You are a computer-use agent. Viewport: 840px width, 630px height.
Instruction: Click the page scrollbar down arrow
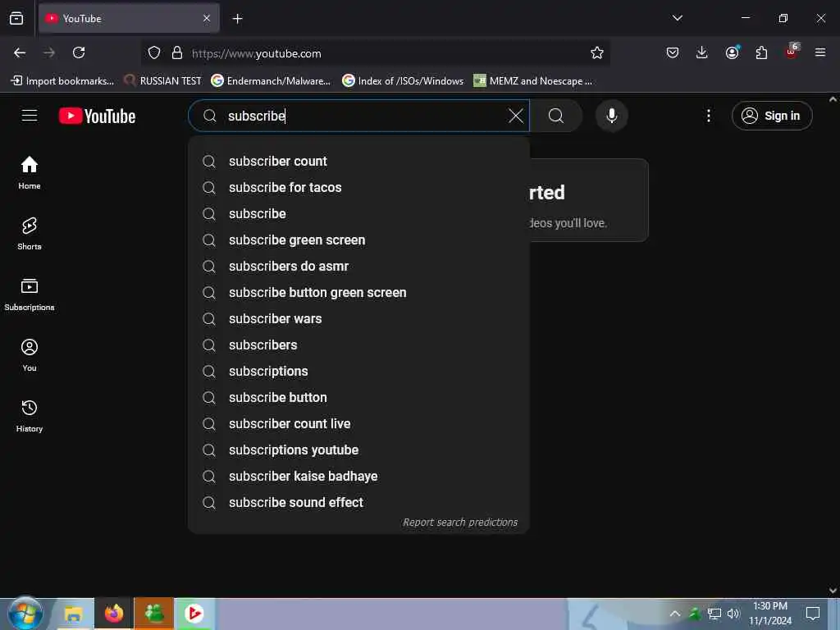tap(833, 591)
